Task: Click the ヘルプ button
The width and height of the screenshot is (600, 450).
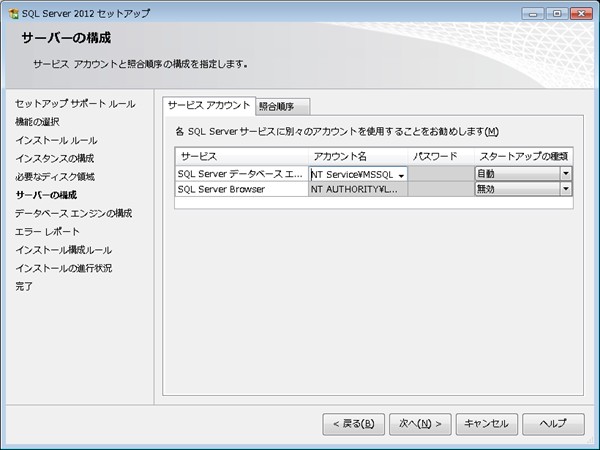Action: pyautogui.click(x=553, y=424)
